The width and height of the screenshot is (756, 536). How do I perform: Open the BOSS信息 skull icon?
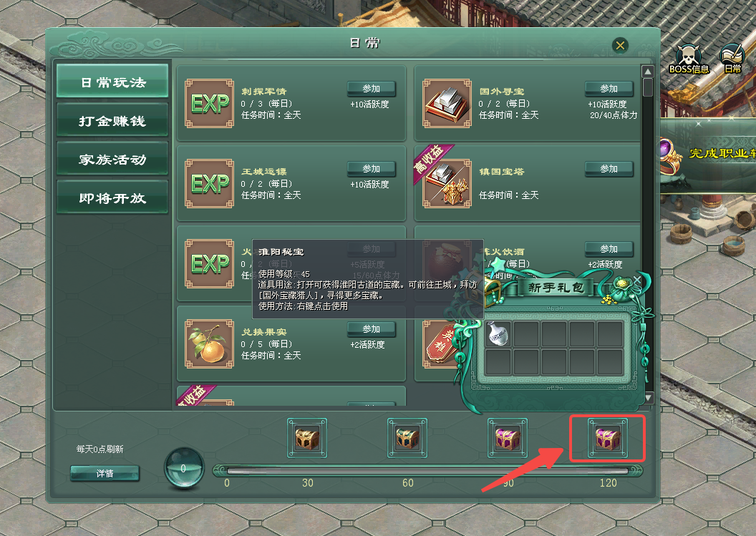[x=689, y=59]
